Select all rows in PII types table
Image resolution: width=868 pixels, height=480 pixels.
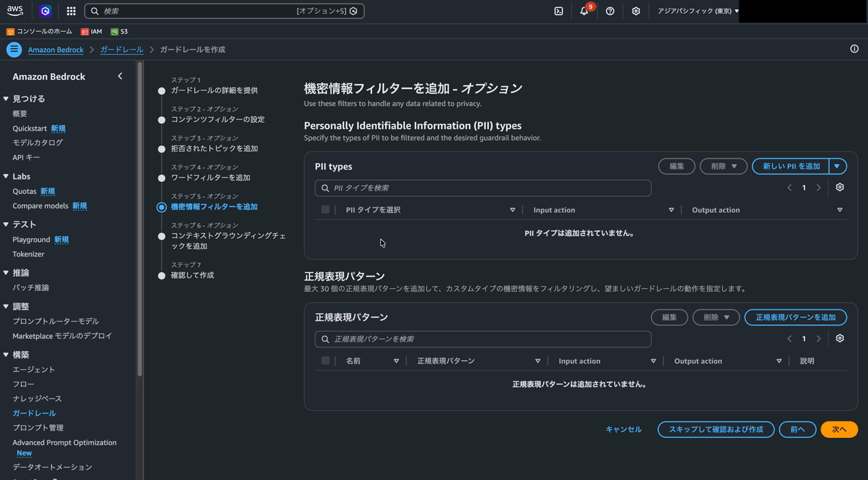325,210
